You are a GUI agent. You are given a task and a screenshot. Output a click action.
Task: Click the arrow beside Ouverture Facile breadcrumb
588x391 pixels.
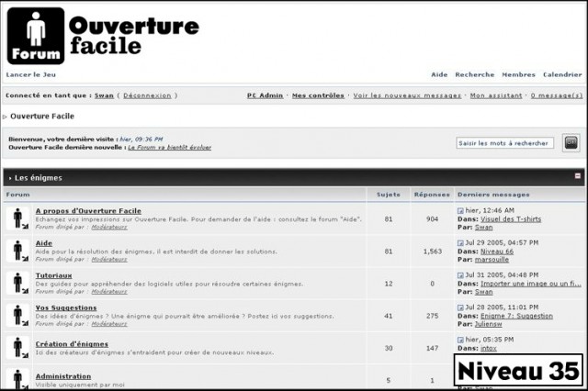click(5, 117)
